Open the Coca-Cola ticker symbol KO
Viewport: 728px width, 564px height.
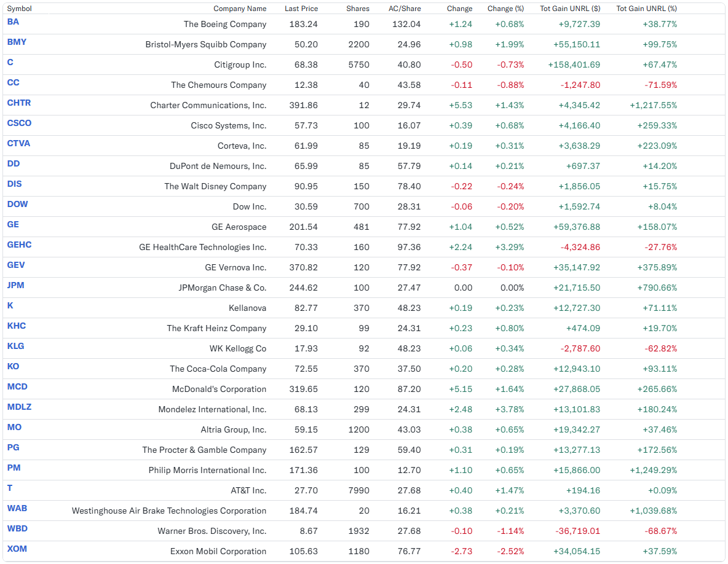click(13, 366)
